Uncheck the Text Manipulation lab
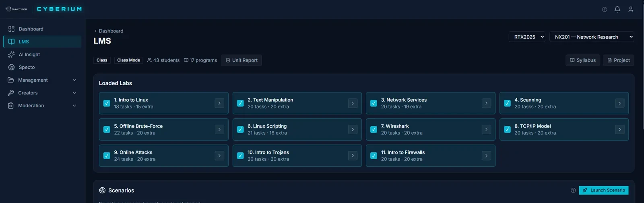The height and width of the screenshot is (203, 644). click(240, 103)
